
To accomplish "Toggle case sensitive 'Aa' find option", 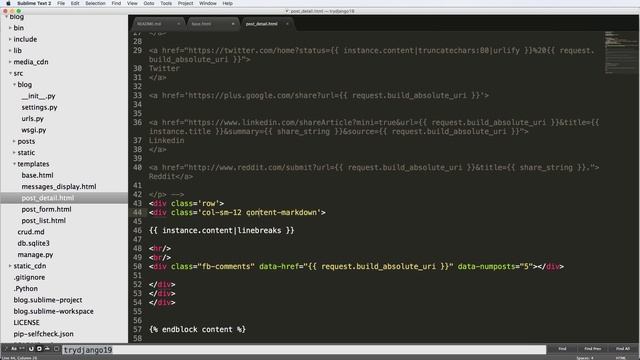I will tap(14, 349).
